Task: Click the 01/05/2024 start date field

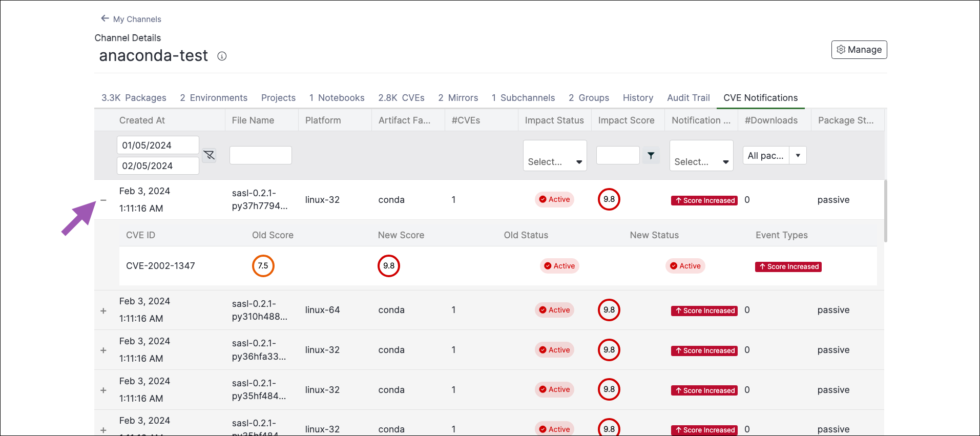Action: coord(158,145)
